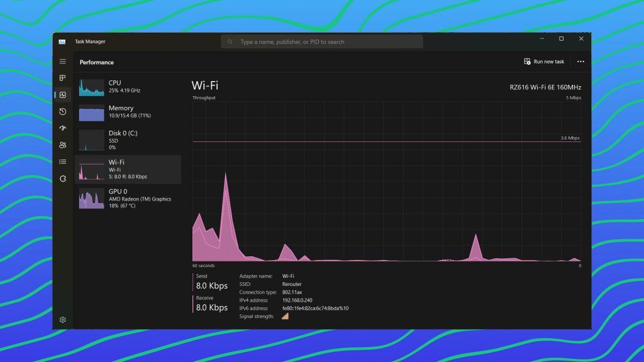Screen dimensions: 644x362
Task: Close the Task Manager window
Action: [580, 38]
